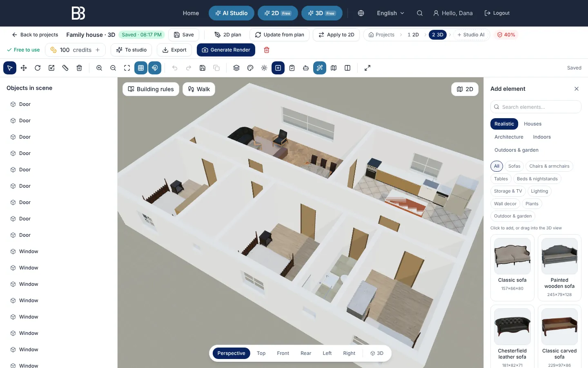Screen dimensions: 588x368
Task: Open the sun lighting settings
Action: [x=264, y=68]
